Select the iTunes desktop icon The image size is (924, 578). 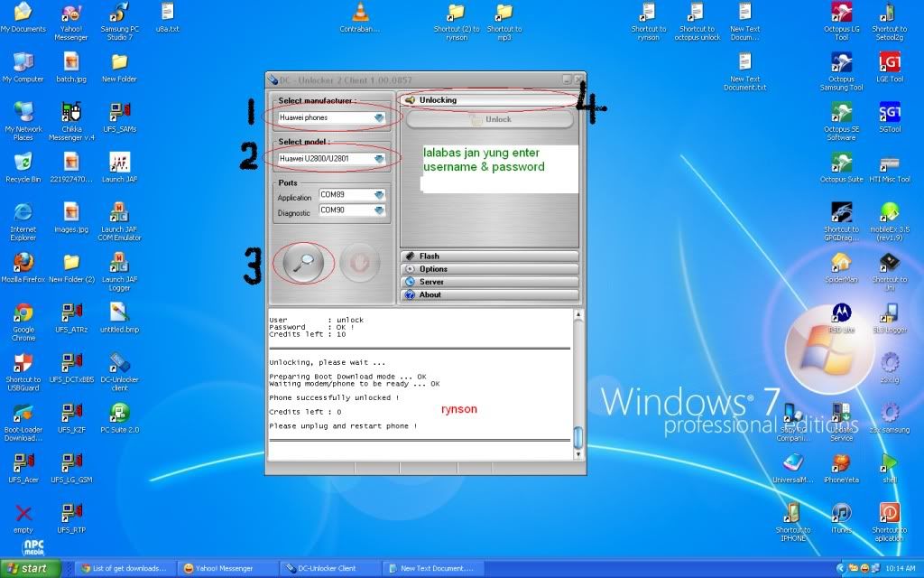click(x=842, y=519)
